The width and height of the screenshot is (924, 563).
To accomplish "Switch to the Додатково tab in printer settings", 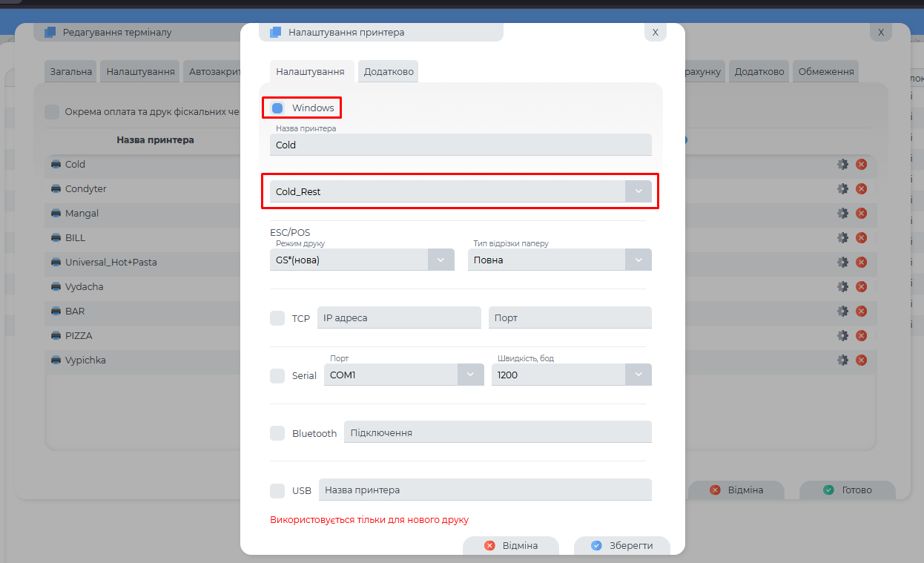I will [x=389, y=72].
